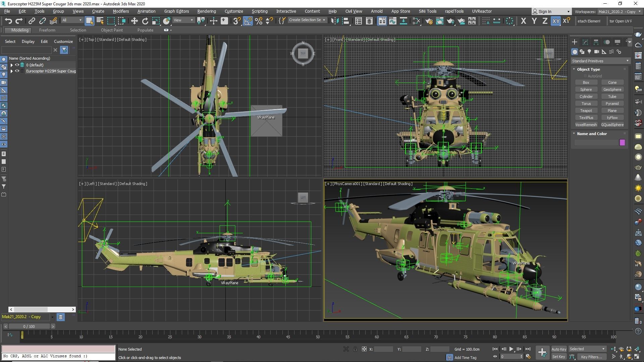644x362 pixels.
Task: Expand the Eurocopter H225M Super Cougar layer
Action: [x=12, y=71]
